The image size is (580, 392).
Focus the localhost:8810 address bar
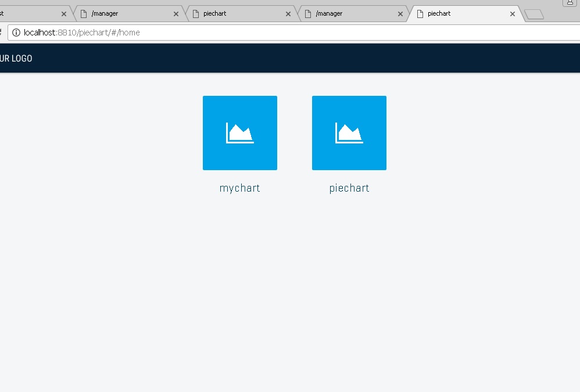coord(293,33)
